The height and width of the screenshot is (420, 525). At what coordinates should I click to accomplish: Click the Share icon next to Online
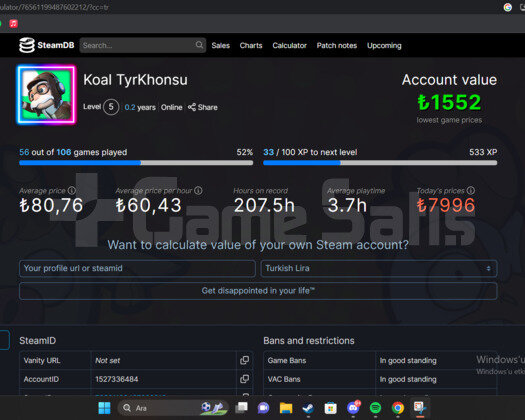point(192,107)
